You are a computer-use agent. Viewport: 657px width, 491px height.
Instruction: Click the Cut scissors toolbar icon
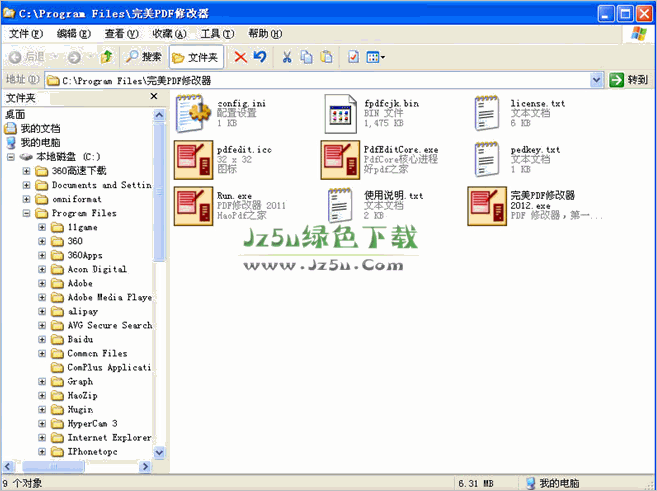(x=287, y=57)
